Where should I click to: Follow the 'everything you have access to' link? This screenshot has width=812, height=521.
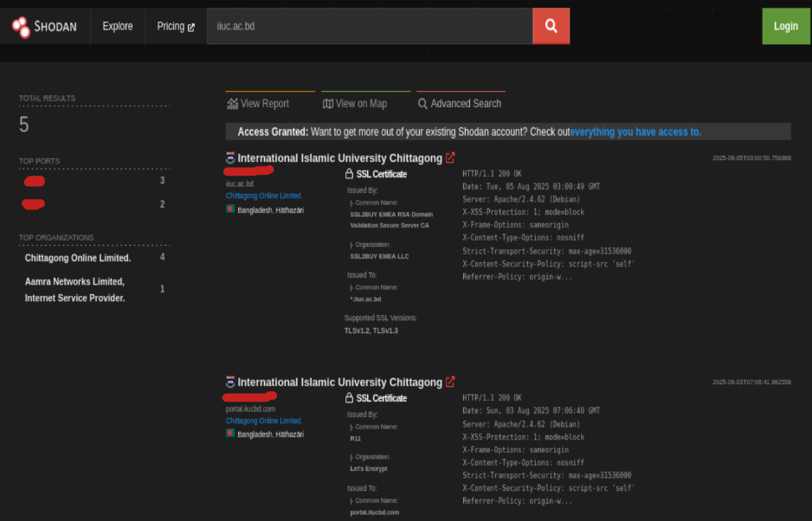635,132
